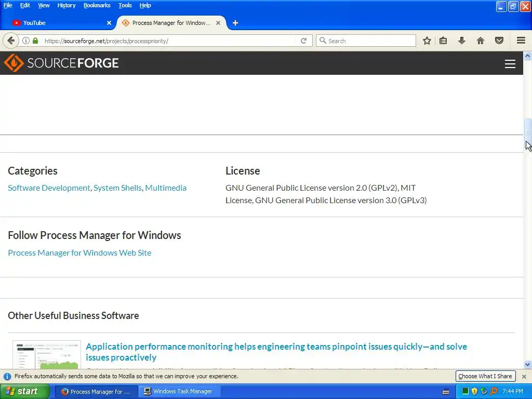Reload the page with the refresh icon
Image resolution: width=532 pixels, height=399 pixels.
click(303, 41)
